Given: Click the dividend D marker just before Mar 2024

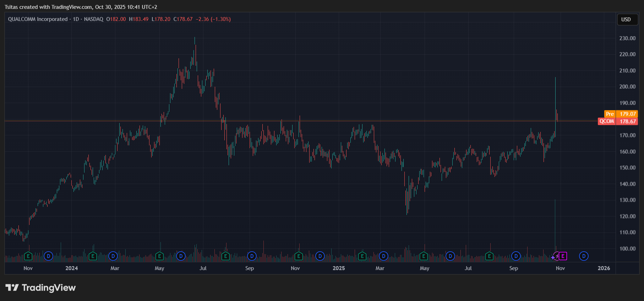Looking at the screenshot, I should 113,256.
